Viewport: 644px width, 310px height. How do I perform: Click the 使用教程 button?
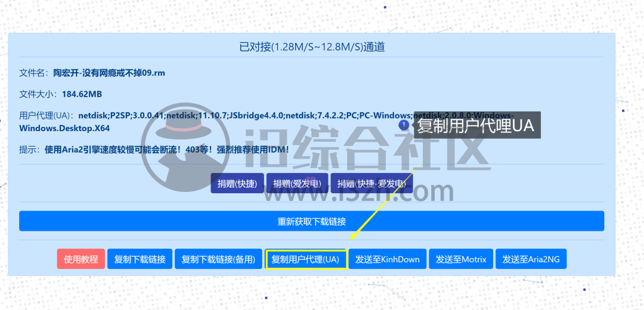click(x=81, y=259)
